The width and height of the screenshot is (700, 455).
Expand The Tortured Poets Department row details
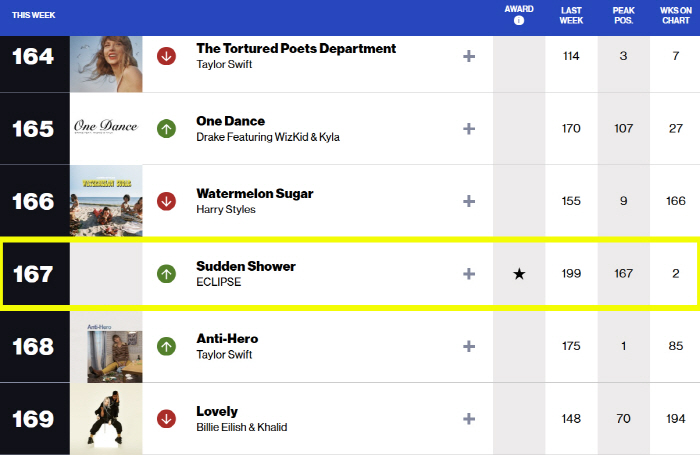pyautogui.click(x=469, y=56)
